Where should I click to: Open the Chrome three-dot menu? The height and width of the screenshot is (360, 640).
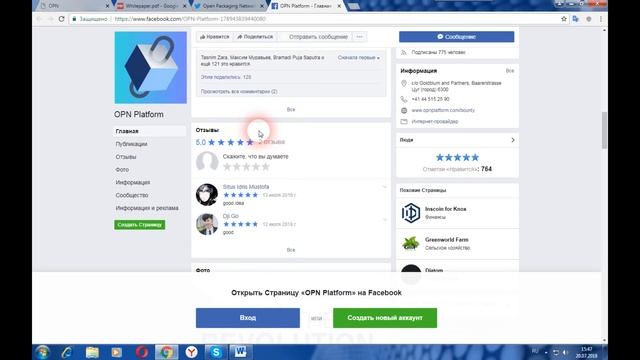pos(601,19)
